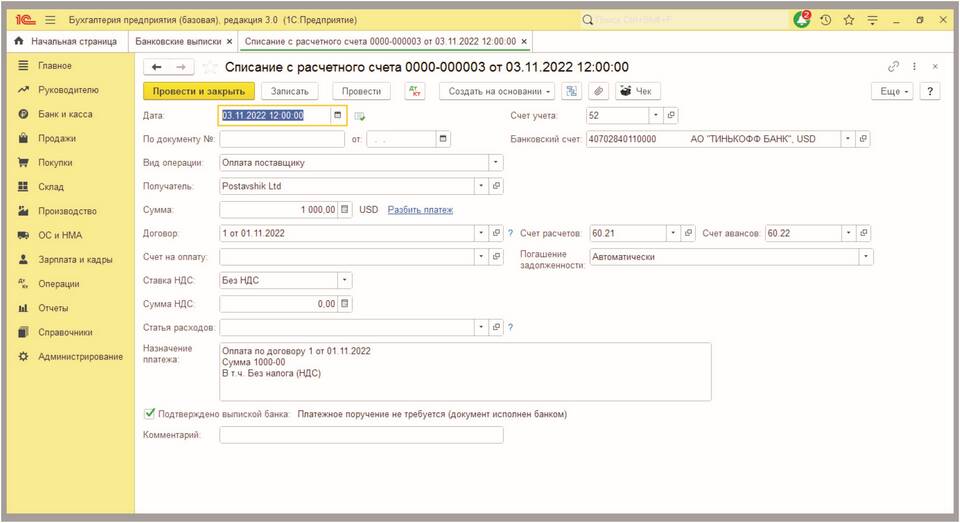Open Создать на основании menu
Image resolution: width=960 pixels, height=523 pixels.
click(x=500, y=91)
